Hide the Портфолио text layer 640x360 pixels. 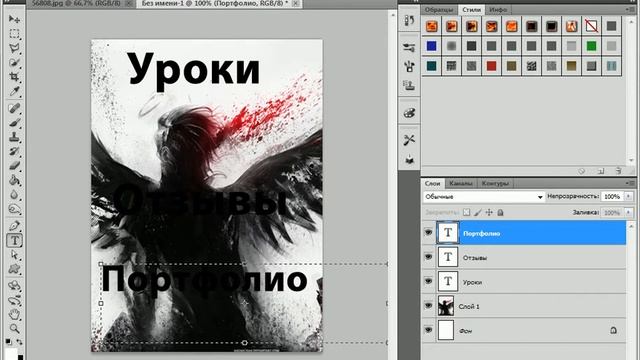[x=428, y=233]
